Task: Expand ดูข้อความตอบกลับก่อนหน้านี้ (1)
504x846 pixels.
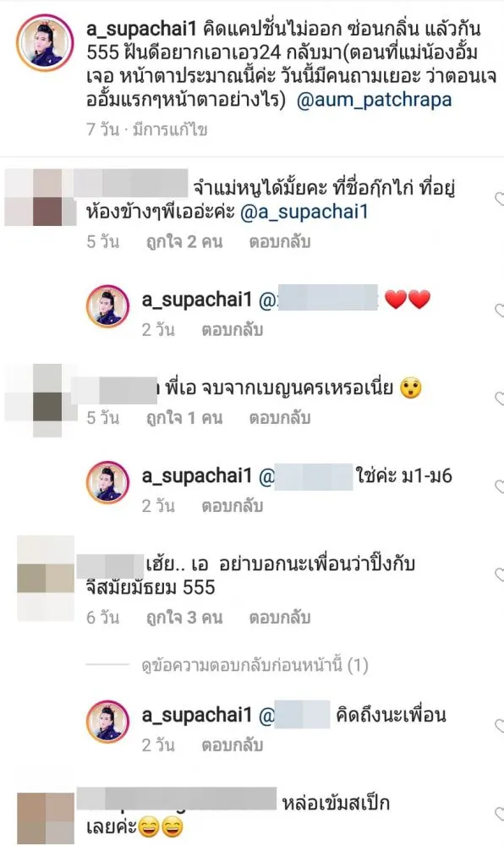Action: [255, 666]
